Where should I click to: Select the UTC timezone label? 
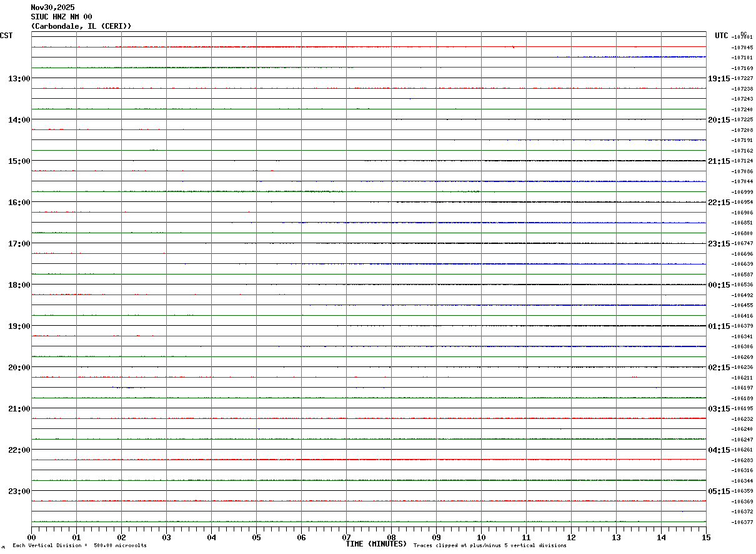(x=722, y=36)
